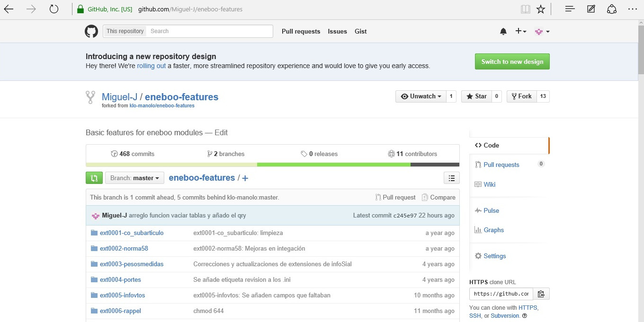Screen dimensions: 644x322
Task: Click the browser address bar URL
Action: tap(190, 9)
